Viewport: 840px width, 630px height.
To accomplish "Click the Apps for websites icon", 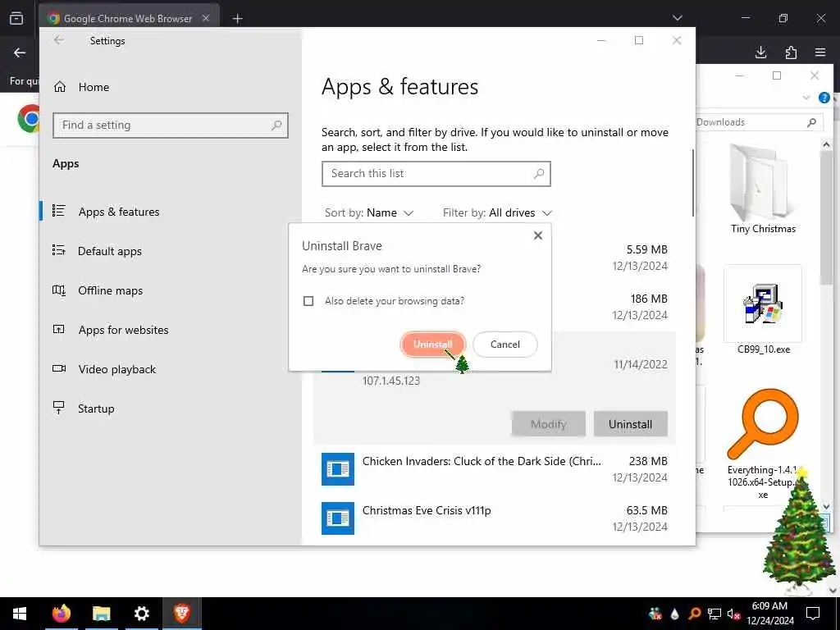I will (x=59, y=330).
